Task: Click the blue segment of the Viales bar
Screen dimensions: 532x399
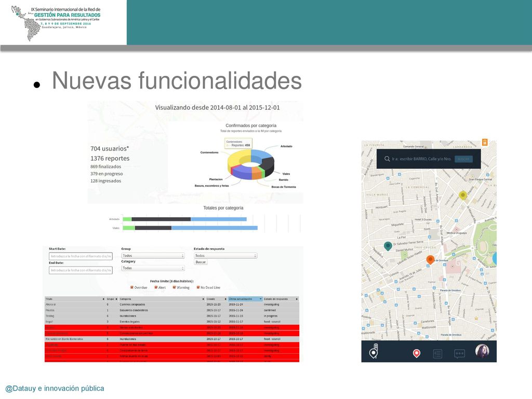Action: (x=215, y=228)
